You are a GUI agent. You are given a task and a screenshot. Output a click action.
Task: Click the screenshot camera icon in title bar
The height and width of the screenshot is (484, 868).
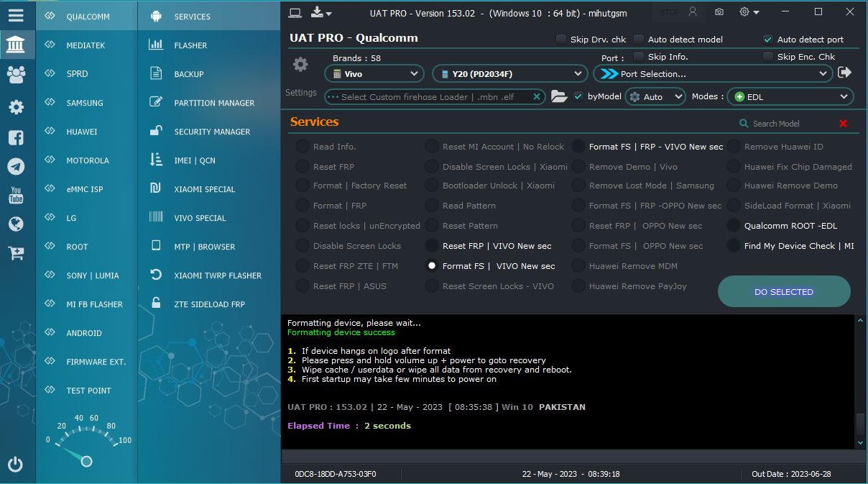coord(719,12)
